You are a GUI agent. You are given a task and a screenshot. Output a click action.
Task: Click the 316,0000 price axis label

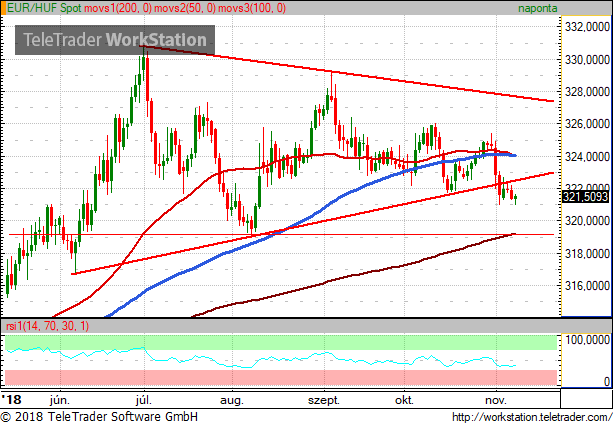(587, 286)
